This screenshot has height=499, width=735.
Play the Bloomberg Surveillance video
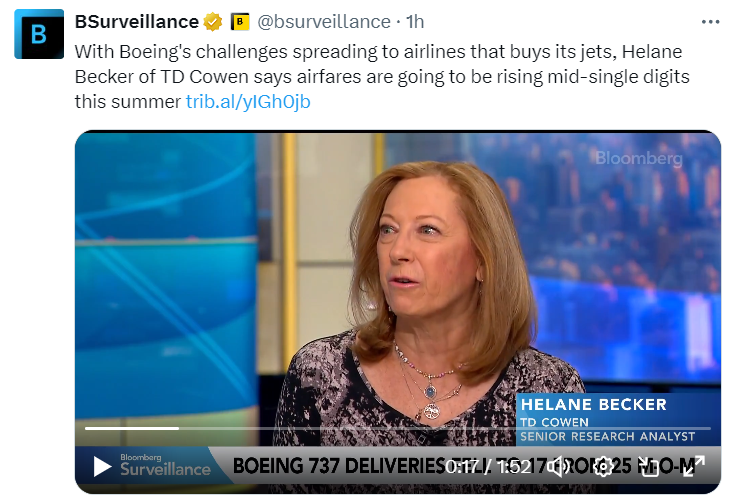(x=102, y=466)
